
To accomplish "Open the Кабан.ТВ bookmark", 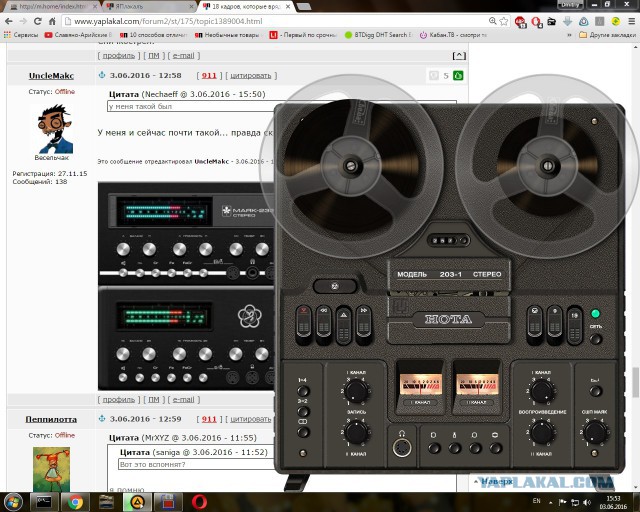I will [x=453, y=35].
